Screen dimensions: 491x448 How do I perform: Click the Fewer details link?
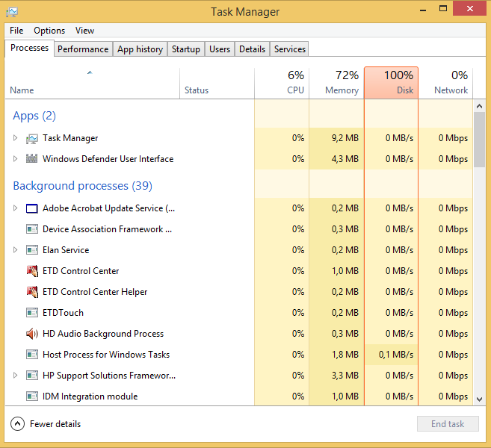pyautogui.click(x=55, y=424)
